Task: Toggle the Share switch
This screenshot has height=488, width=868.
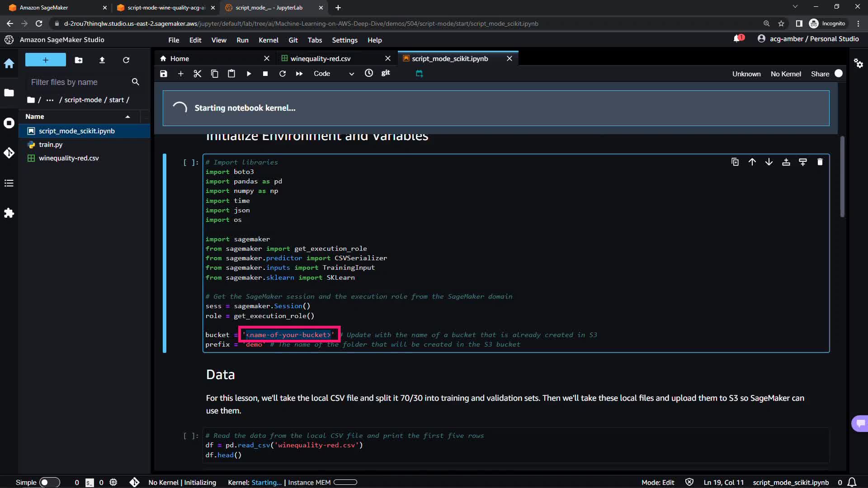Action: click(838, 74)
